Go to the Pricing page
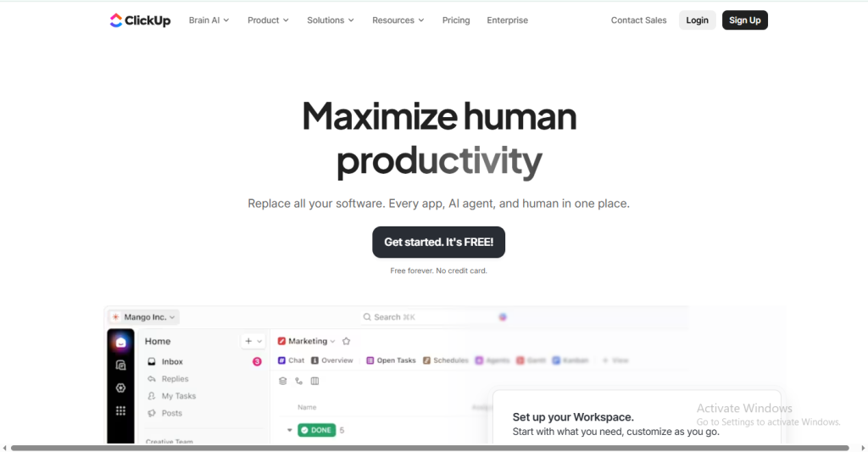 coord(456,20)
